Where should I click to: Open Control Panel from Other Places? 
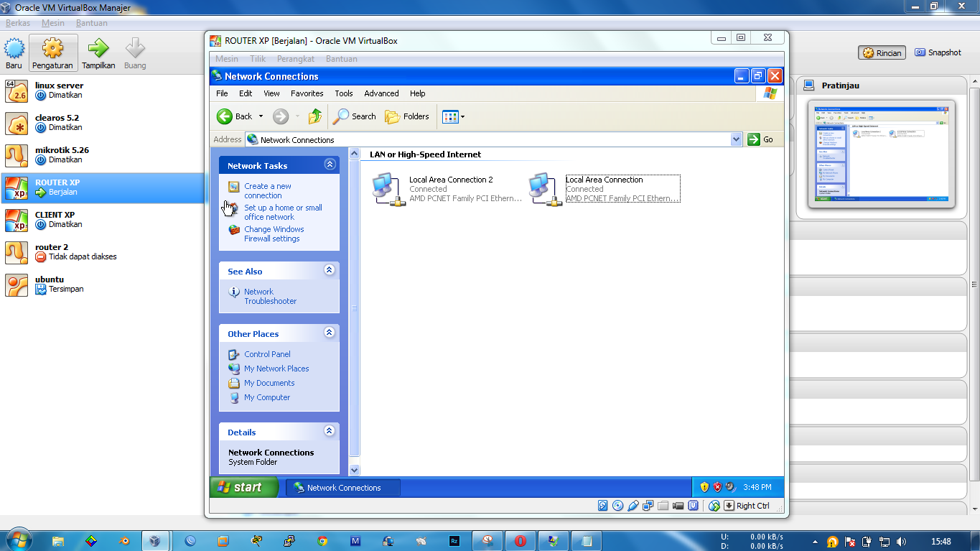pyautogui.click(x=267, y=354)
